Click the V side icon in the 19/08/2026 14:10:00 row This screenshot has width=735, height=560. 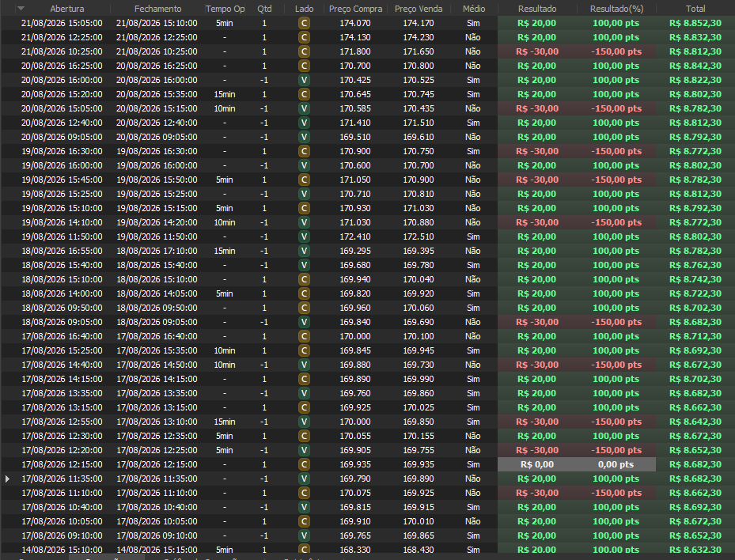pyautogui.click(x=304, y=222)
